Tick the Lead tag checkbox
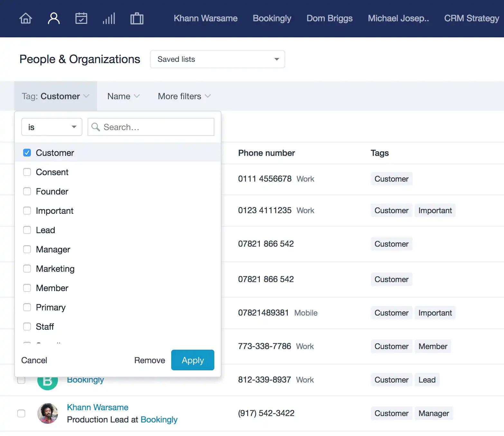 [27, 230]
